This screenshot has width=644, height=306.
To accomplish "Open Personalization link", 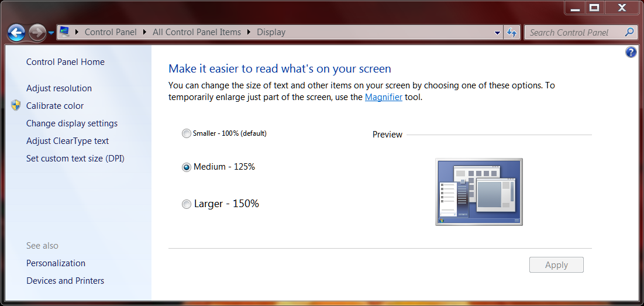I will coord(56,263).
